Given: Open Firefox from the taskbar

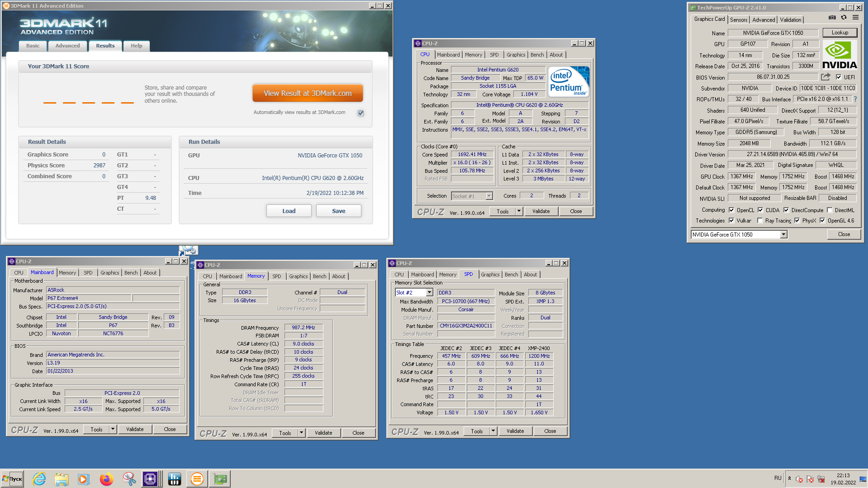Looking at the screenshot, I should point(106,479).
